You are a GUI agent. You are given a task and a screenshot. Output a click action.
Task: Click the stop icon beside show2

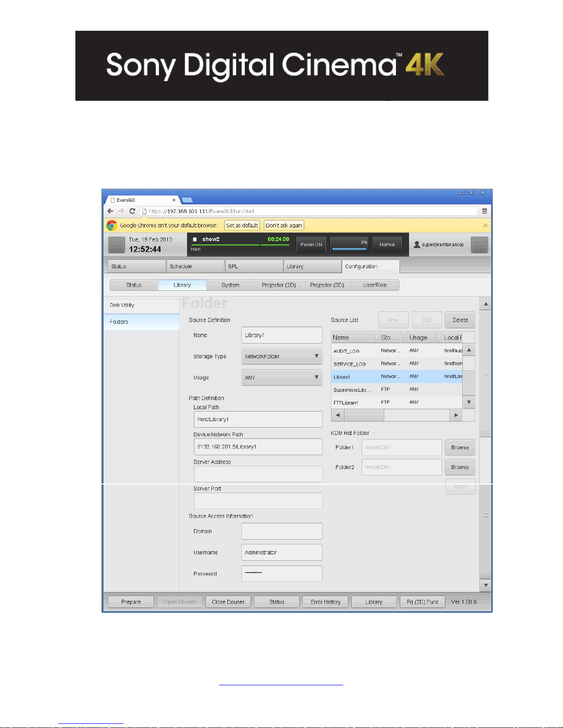[x=195, y=239]
